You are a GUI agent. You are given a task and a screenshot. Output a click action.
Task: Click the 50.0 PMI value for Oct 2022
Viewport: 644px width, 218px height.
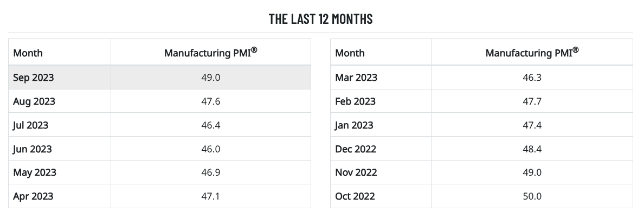click(x=532, y=196)
